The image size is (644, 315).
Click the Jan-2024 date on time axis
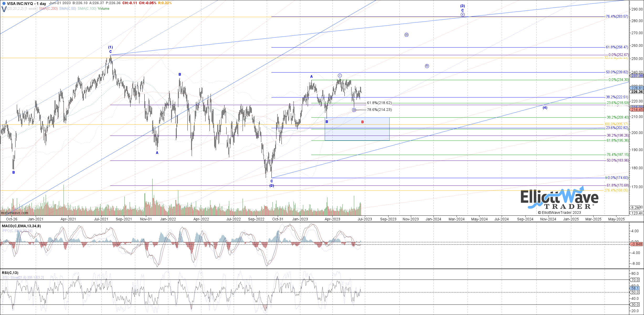[433, 219]
